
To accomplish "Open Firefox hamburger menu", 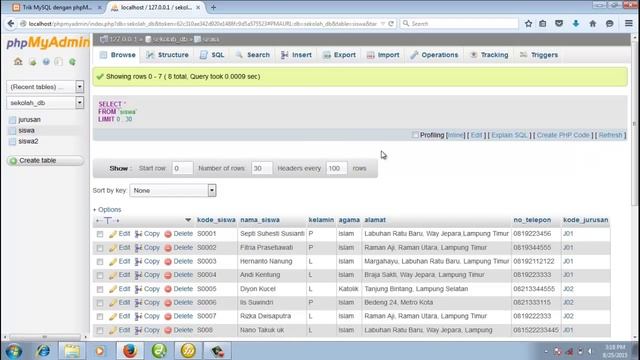I will coord(629,24).
